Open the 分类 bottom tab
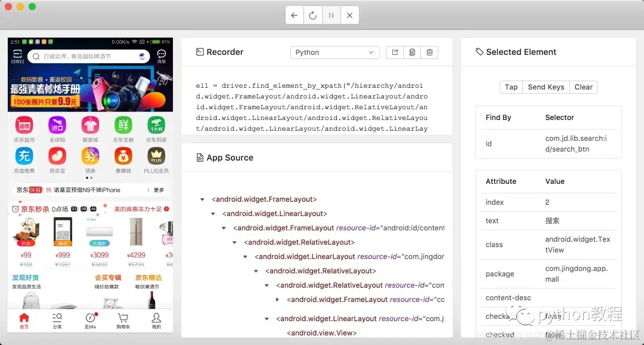Screen dimensions: 644x345 click(x=57, y=321)
